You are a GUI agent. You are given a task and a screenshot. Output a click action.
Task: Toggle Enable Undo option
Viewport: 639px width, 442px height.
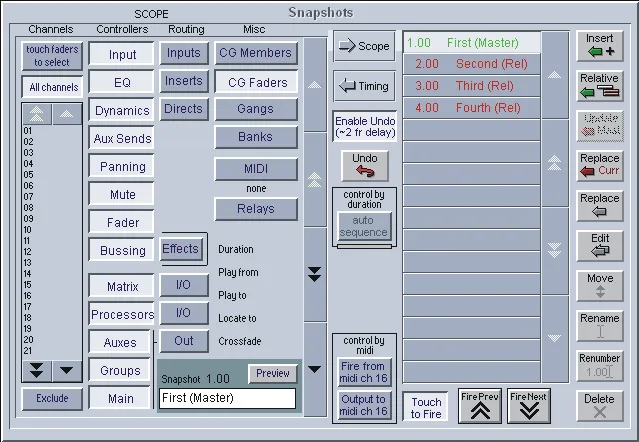coord(365,127)
